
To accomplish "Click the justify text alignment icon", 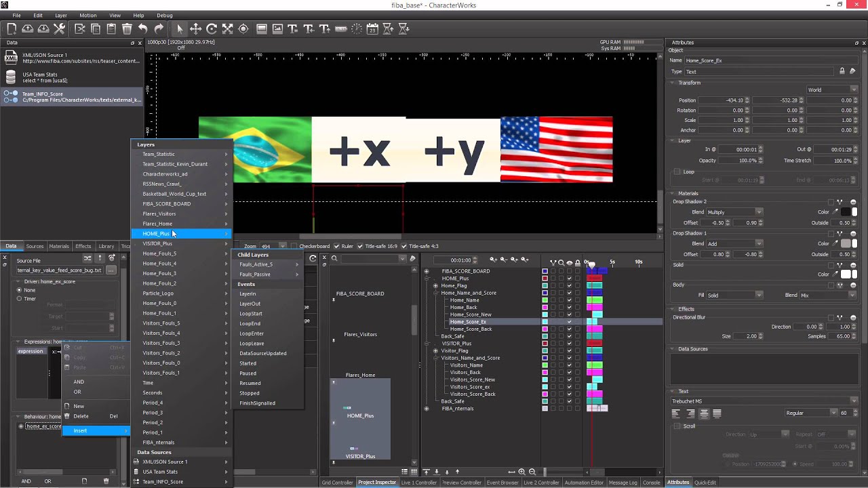I will coord(717,413).
